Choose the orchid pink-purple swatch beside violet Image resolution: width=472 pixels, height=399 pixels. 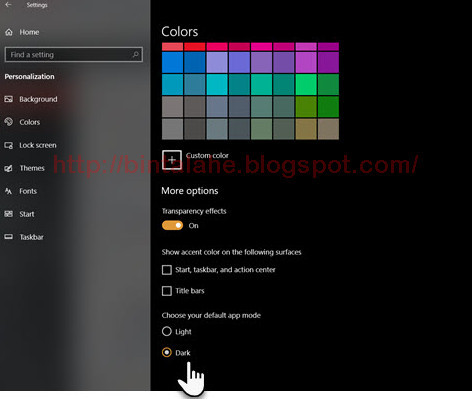pos(306,62)
